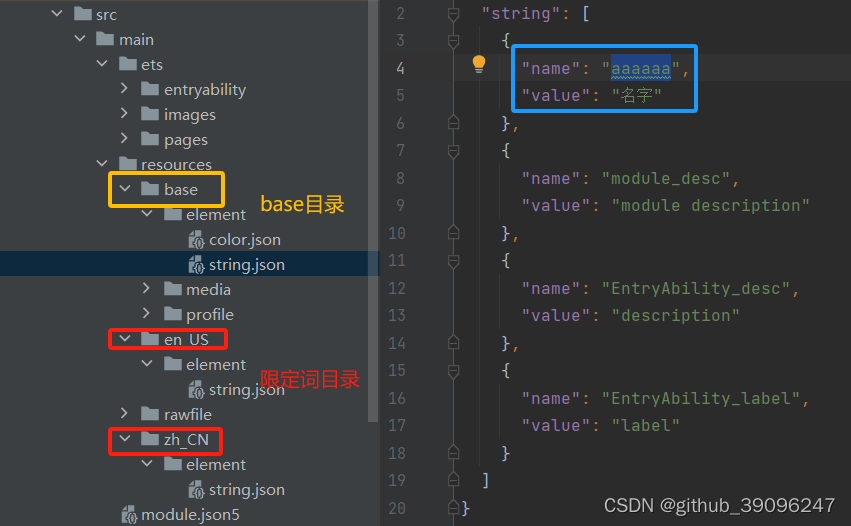This screenshot has width=851, height=526.
Task: Click line number 12 in gutter
Action: tap(397, 288)
